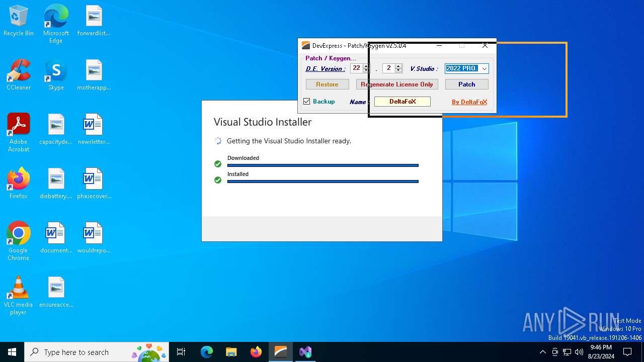Click the minor version field showing 2
This screenshot has width=644, height=362.
pos(389,68)
